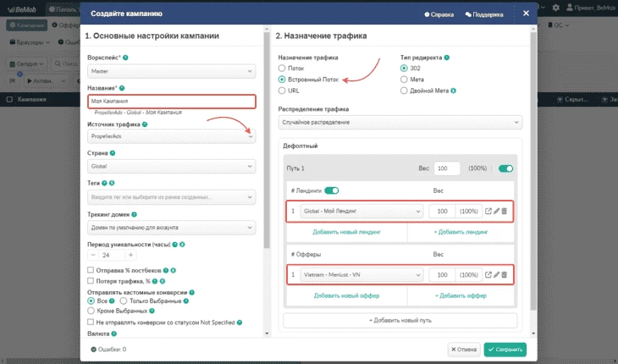This screenshot has height=364, width=618.
Task: Enable Отправка % постбеков checkbox
Action: 91,270
